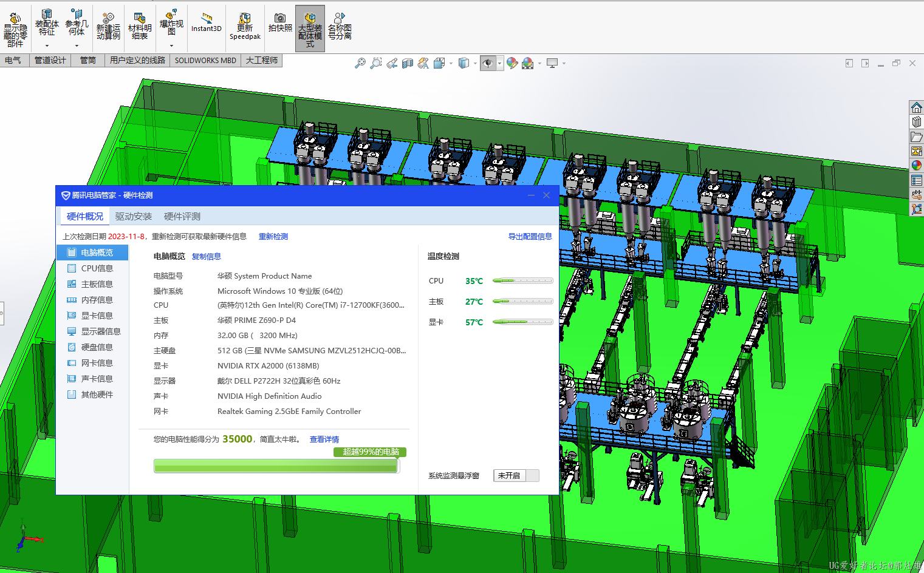This screenshot has width=924, height=573.
Task: Select 硬盘信息 in the sidebar
Action: 93,347
